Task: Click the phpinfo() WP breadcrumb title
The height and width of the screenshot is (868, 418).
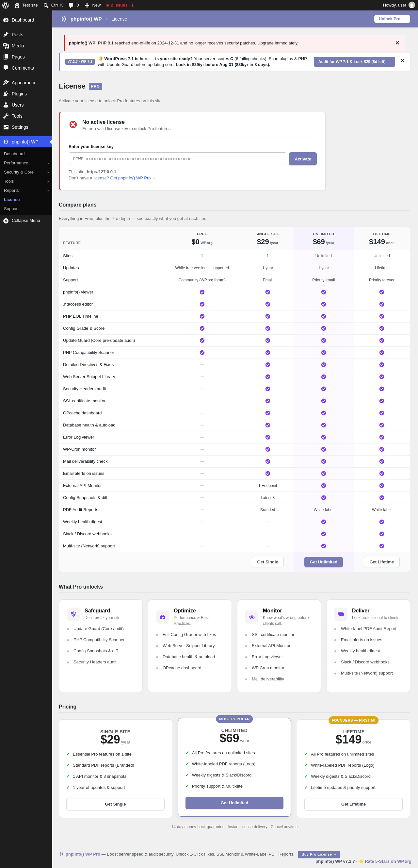Action: 86,19
